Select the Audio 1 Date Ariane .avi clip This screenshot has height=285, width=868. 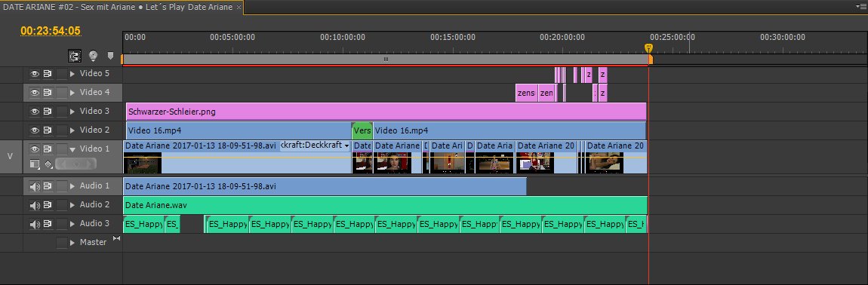(x=325, y=186)
